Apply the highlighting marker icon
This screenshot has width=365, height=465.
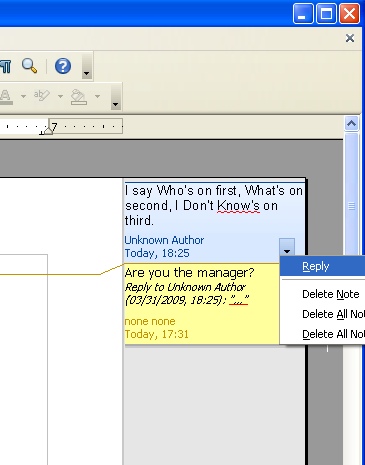point(42,96)
